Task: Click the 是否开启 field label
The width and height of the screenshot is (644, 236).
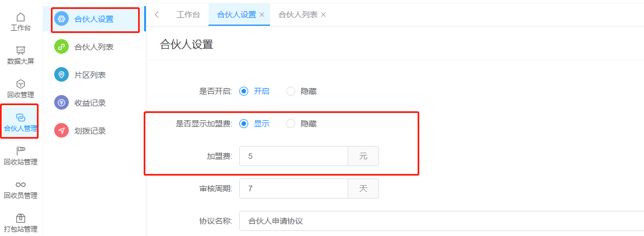Action: click(216, 91)
